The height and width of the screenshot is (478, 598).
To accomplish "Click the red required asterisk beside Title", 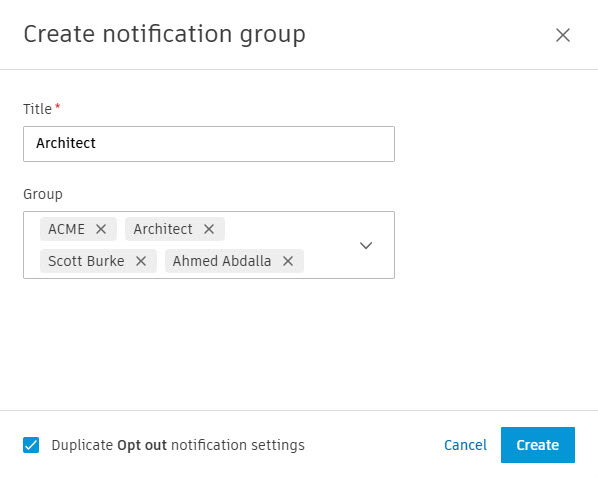I will (58, 106).
